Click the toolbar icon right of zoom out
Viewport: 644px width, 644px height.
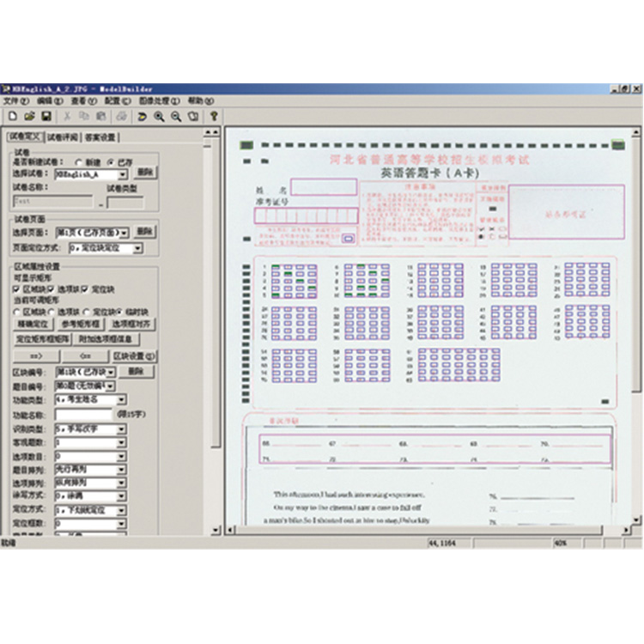(193, 117)
